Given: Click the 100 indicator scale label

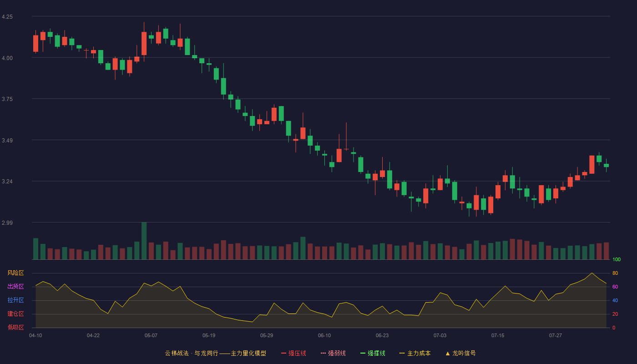Looking at the screenshot, I should click(617, 260).
